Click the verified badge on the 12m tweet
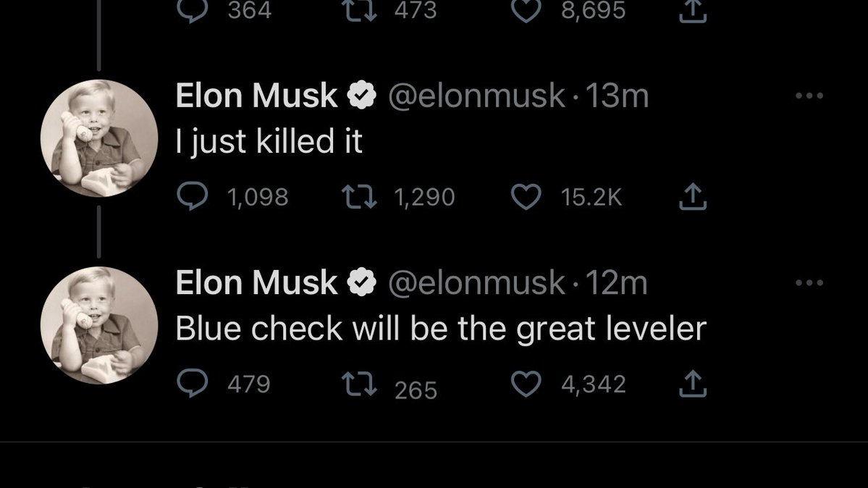Screen dimensions: 868x488 pos(362,283)
